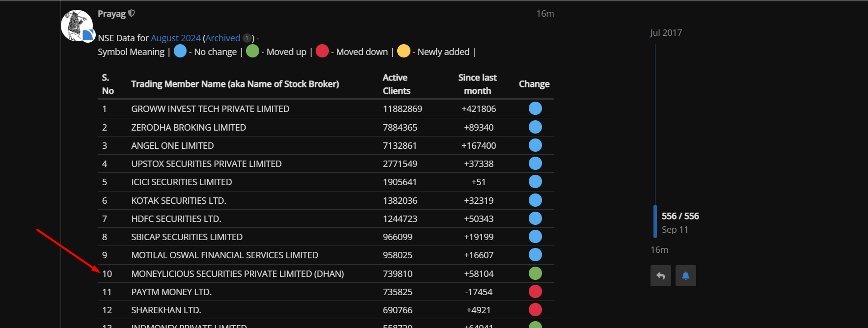Click ANGEL ONE LIMITED text

pos(172,146)
